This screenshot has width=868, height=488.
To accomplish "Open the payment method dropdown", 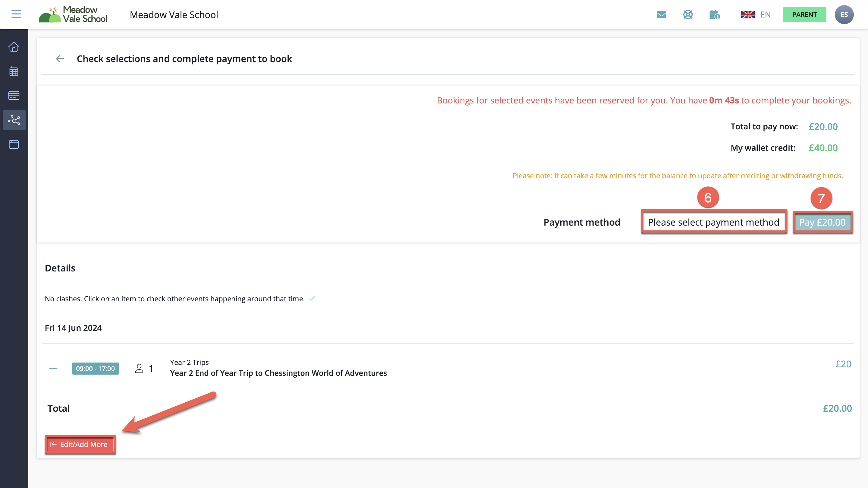I will click(713, 222).
